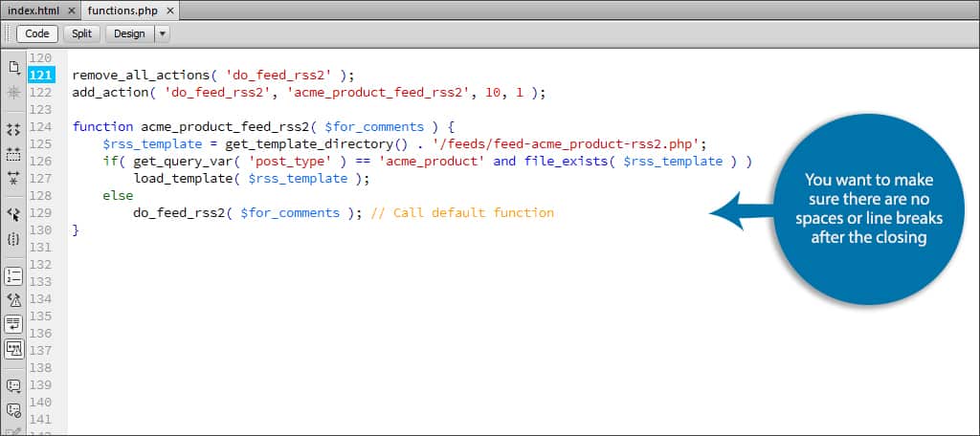This screenshot has height=436, width=980.
Task: Click 'add_action' on line 122
Action: (110, 93)
